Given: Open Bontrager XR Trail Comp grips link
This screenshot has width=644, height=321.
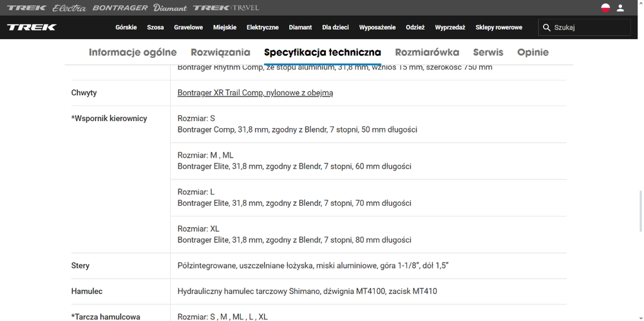Looking at the screenshot, I should [255, 93].
